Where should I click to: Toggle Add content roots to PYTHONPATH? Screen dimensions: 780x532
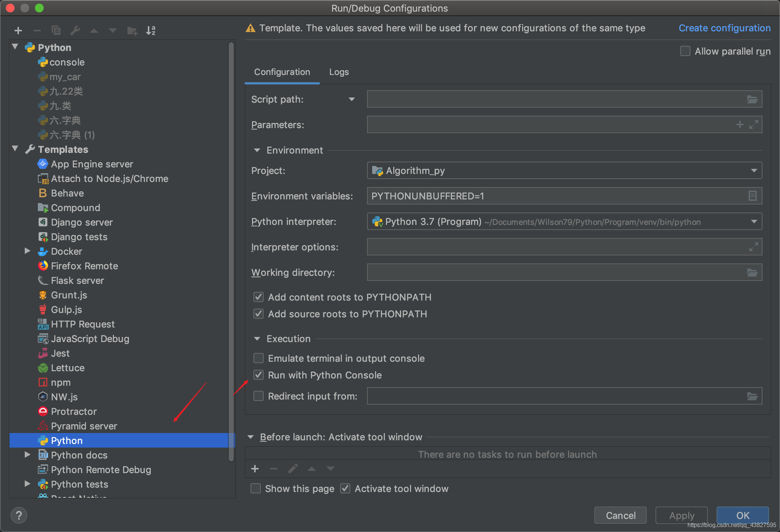pyautogui.click(x=259, y=297)
